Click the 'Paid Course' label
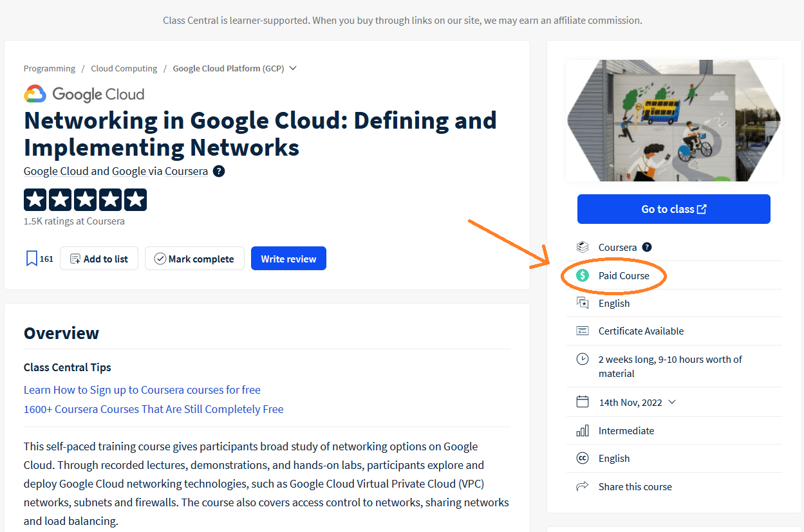804x532 pixels. tap(624, 275)
